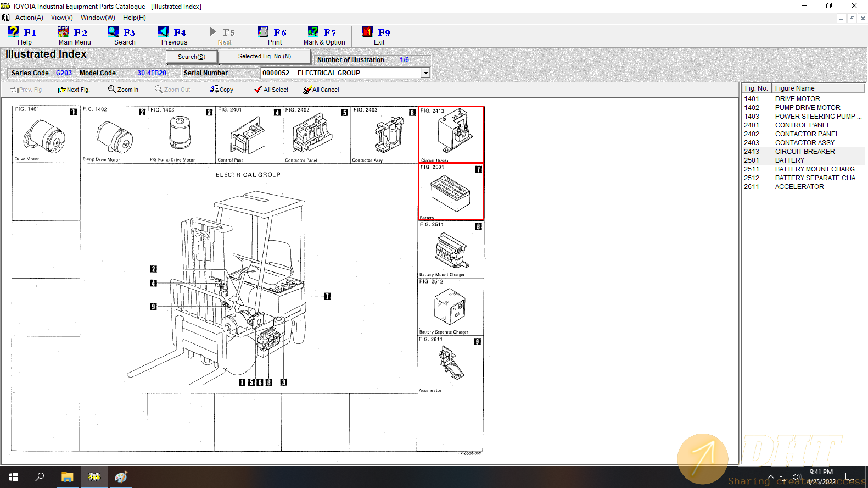Select row 1402 PUMP DRIVE MOTOR
Screen dimensions: 868x488
click(803, 108)
